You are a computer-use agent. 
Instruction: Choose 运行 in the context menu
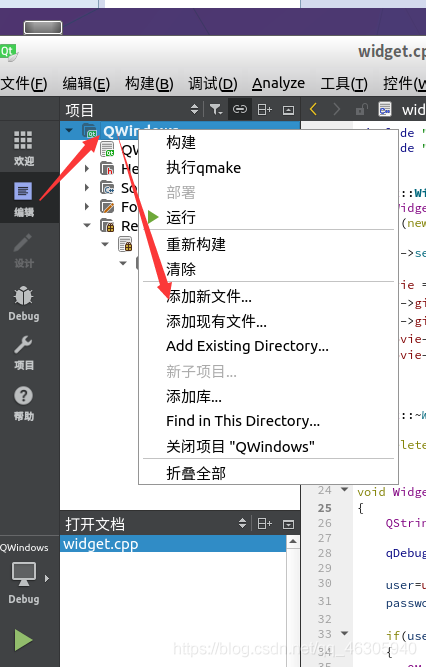pyautogui.click(x=268, y=217)
